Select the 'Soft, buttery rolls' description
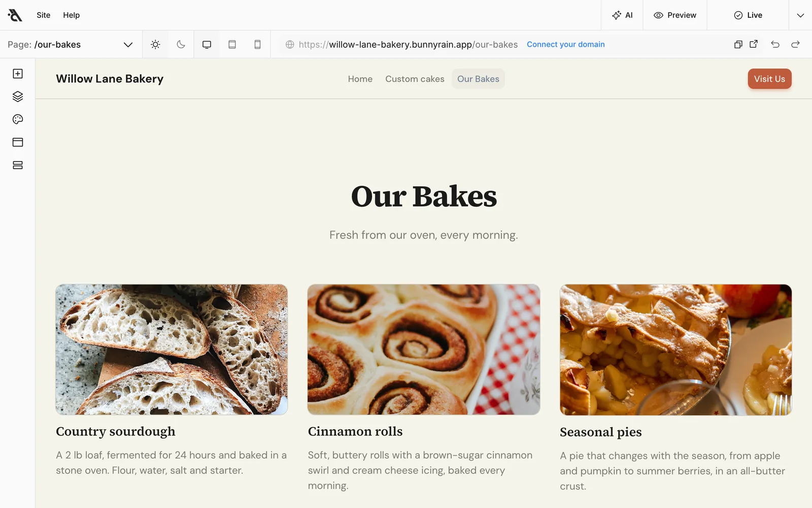812x508 pixels. (x=420, y=470)
